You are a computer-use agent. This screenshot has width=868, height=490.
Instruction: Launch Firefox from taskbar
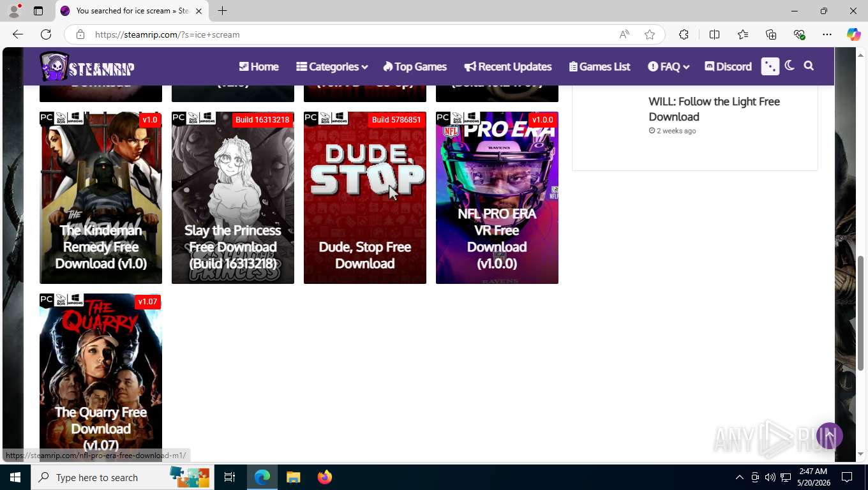tap(325, 477)
